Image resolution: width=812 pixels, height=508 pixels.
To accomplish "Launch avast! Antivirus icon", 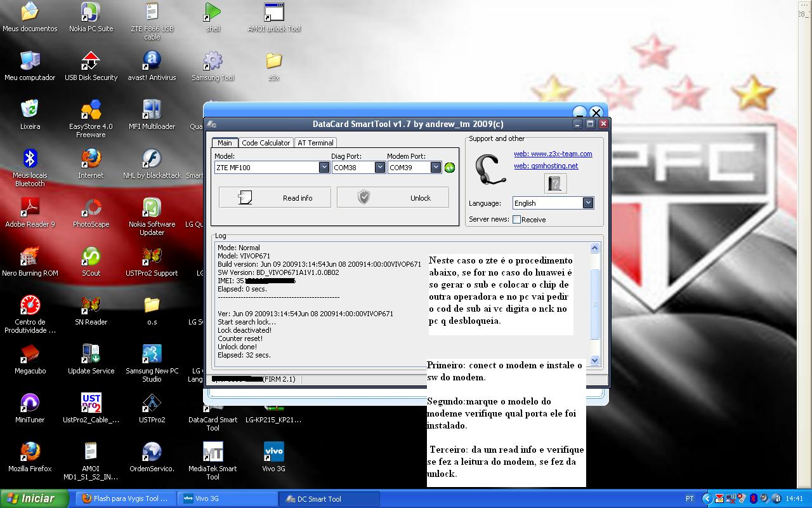I will pyautogui.click(x=152, y=66).
